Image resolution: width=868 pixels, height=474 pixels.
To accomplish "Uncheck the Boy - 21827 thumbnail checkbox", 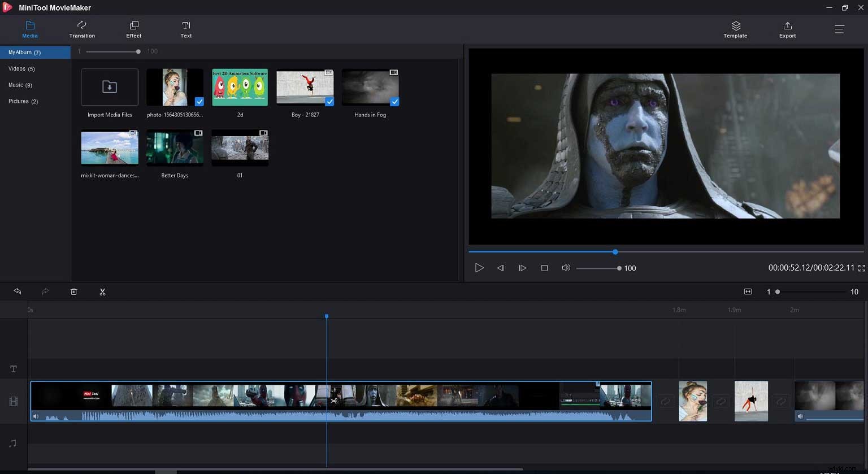I will coord(329,102).
